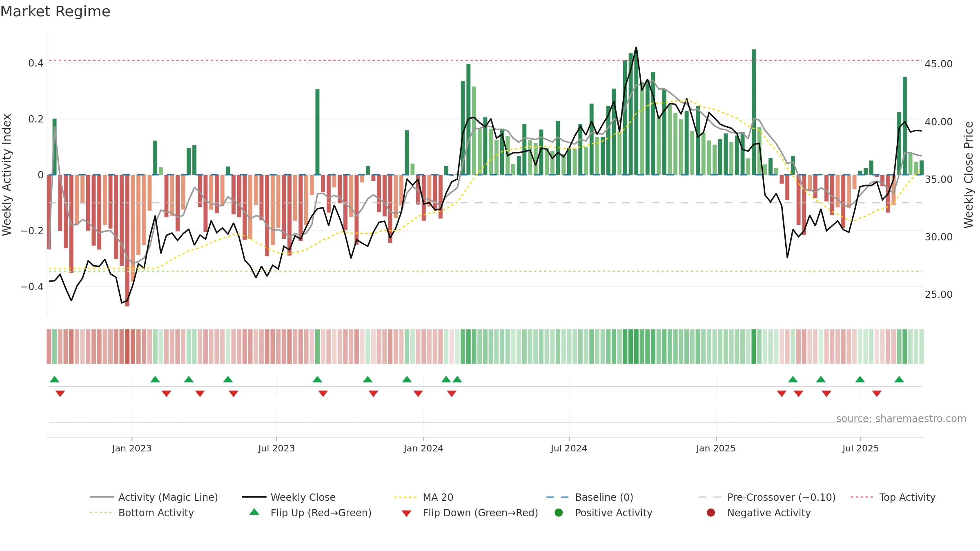This screenshot has width=980, height=551.
Task: Click the Flip Up green triangle legend icon
Action: (x=254, y=512)
